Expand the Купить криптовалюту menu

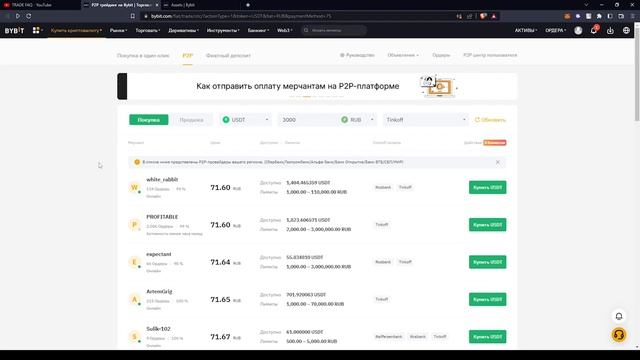point(76,30)
